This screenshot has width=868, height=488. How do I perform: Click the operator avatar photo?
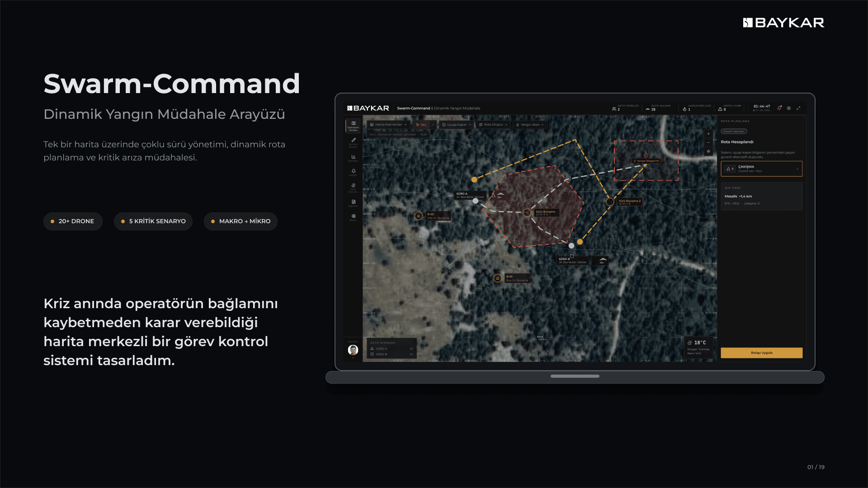353,350
